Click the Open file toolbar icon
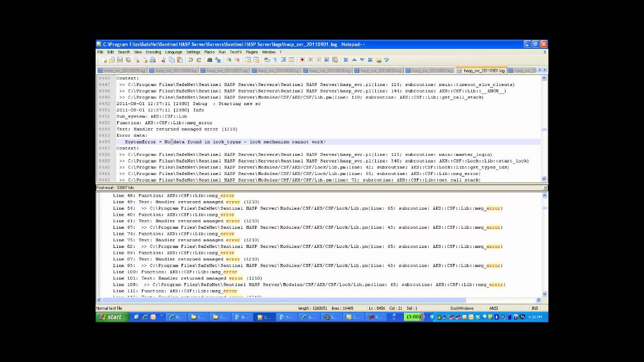 pyautogui.click(x=111, y=60)
